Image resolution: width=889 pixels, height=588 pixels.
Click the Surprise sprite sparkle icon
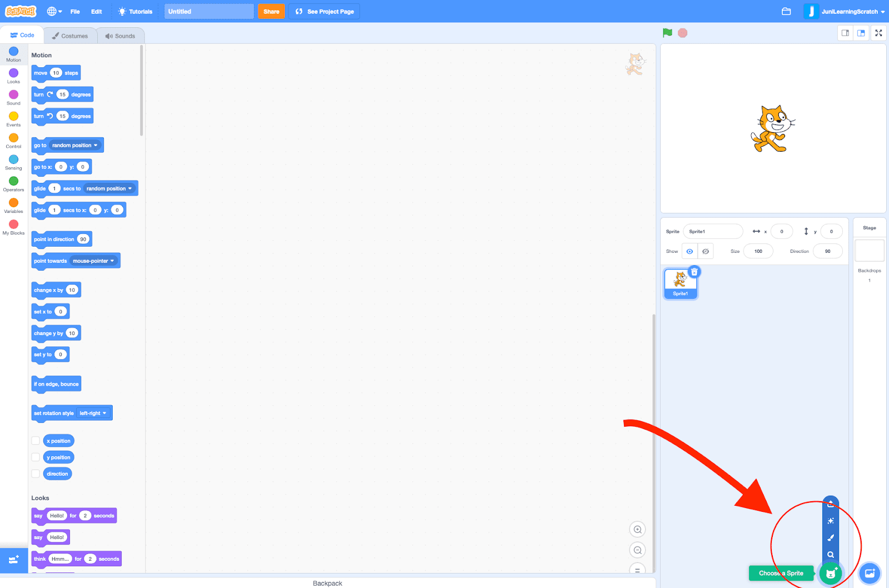831,521
